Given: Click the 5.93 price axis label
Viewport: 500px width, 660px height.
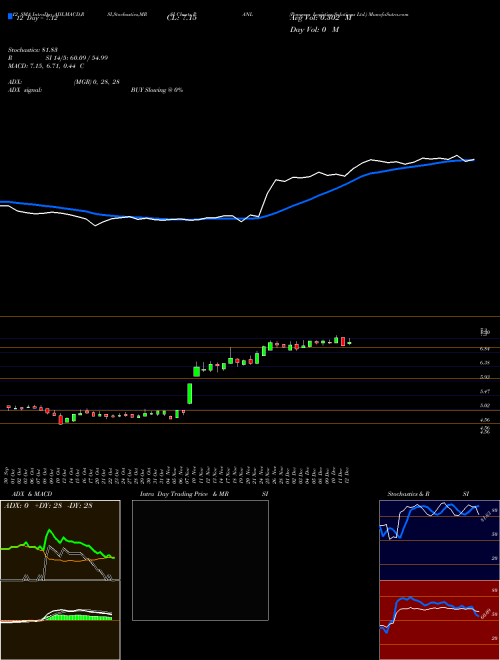Looking at the screenshot, I should [484, 377].
